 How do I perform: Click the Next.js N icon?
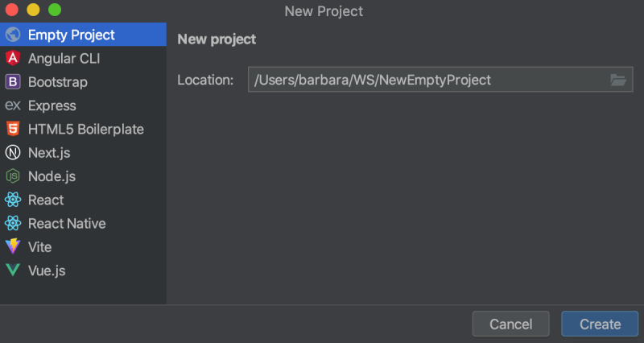tap(13, 152)
